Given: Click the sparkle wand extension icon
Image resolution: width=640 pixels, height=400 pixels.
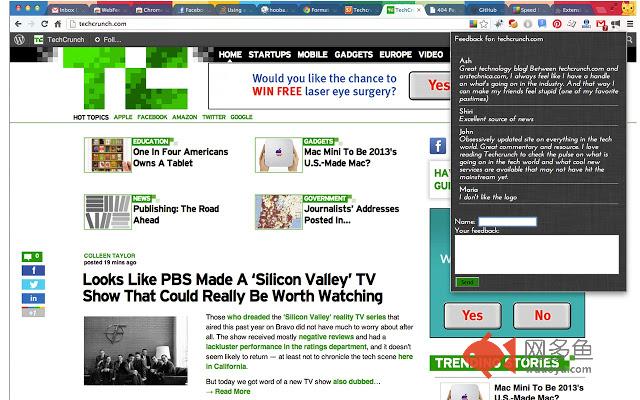Looking at the screenshot, I should (499, 24).
